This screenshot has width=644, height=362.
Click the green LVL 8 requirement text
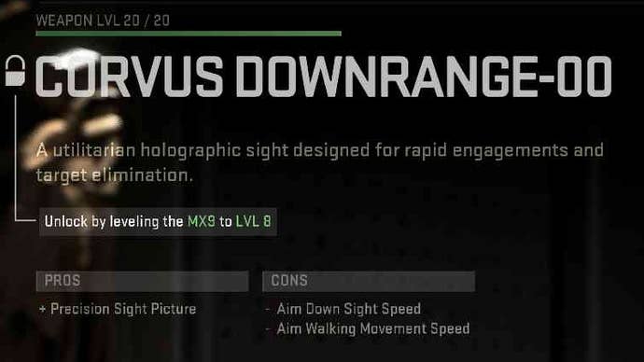tap(254, 222)
